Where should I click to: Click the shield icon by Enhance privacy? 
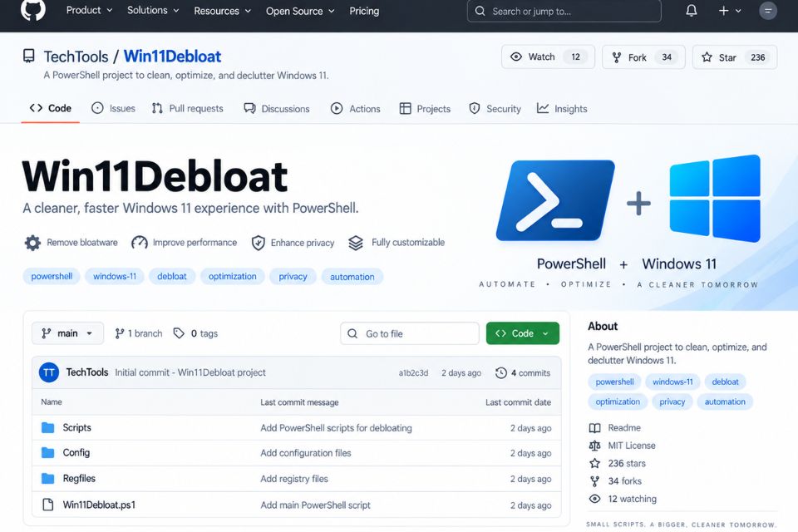(259, 243)
